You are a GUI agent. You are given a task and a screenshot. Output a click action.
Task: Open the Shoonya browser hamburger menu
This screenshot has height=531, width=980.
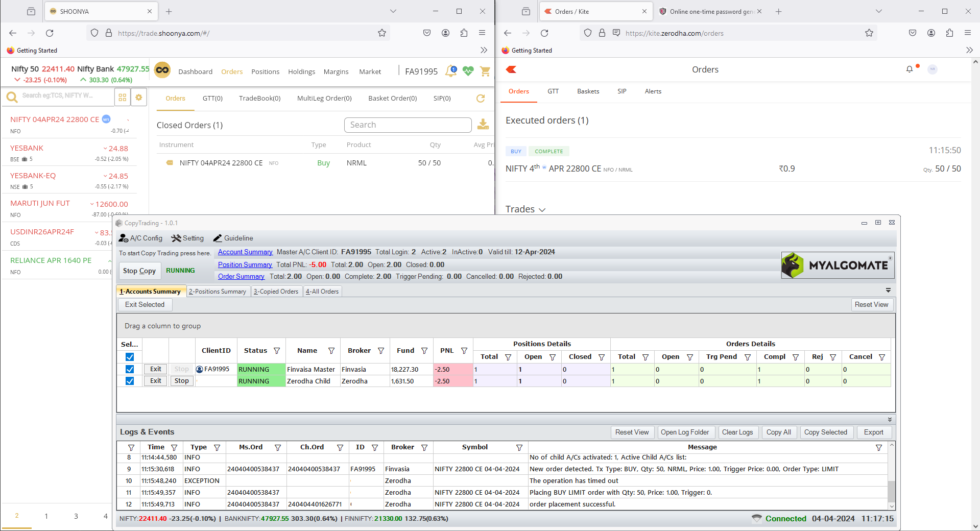click(482, 33)
